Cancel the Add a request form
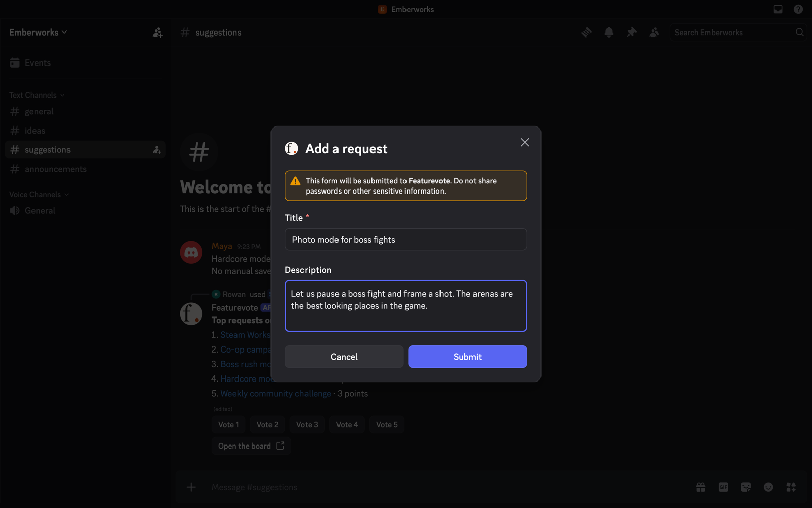This screenshot has height=508, width=812. pos(344,357)
